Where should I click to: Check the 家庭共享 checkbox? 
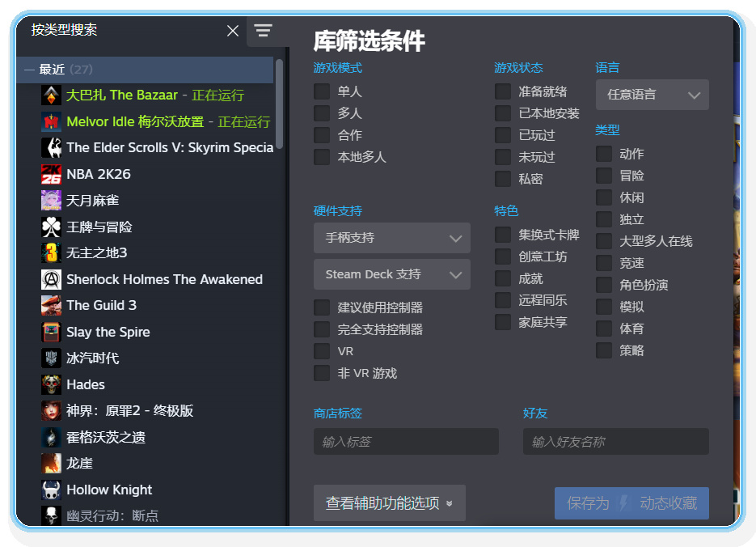[503, 322]
